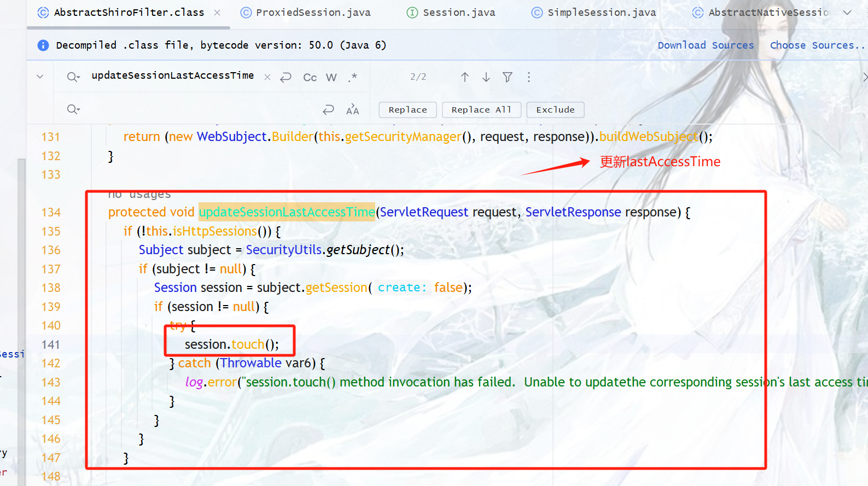The image size is (868, 486).
Task: Open the AbstractNativeSession tab
Action: (x=760, y=13)
